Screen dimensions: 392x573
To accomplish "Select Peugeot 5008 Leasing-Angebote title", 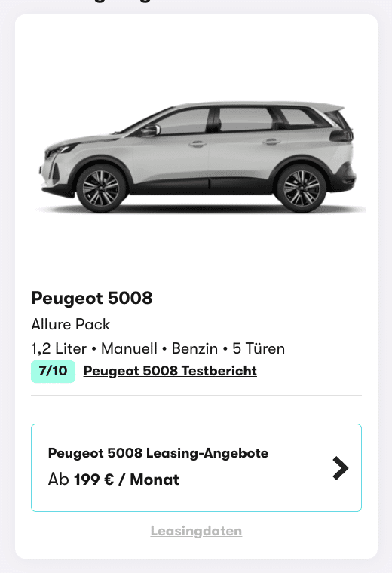I will pos(158,453).
